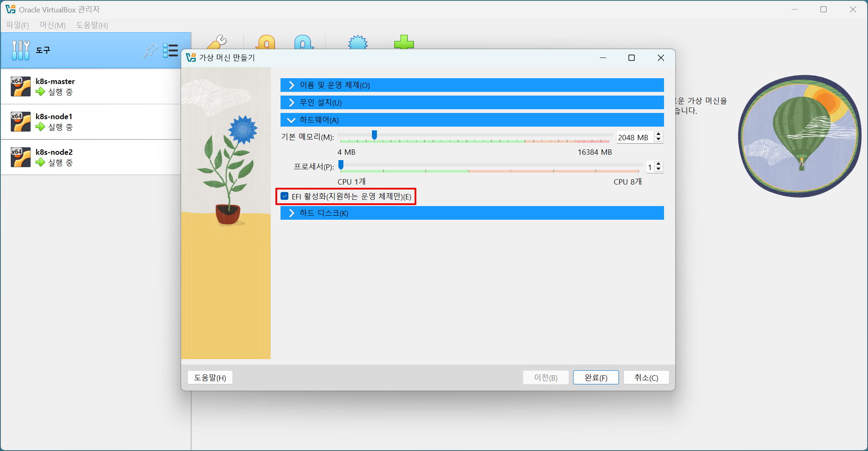The height and width of the screenshot is (451, 868).
Task: Click the wrench preferences toolbar icon
Action: pyautogui.click(x=217, y=42)
